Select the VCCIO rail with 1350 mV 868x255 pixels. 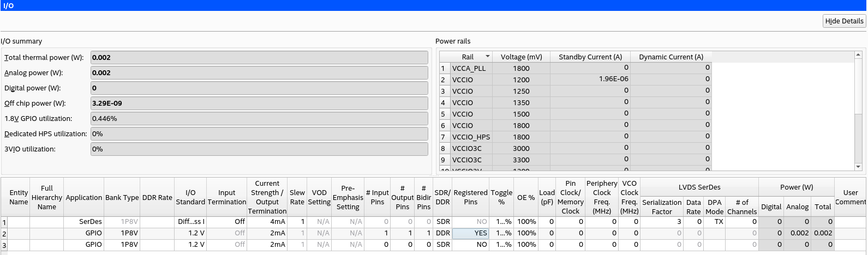(576, 102)
